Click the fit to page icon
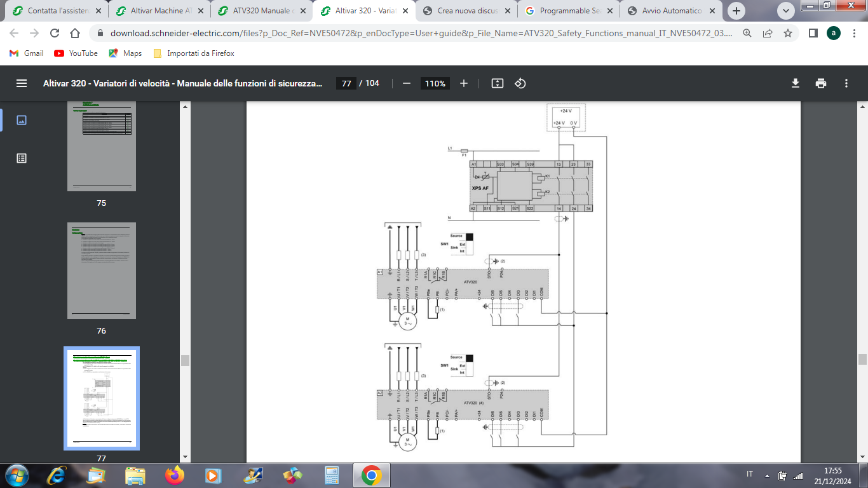Screen dimensions: 868x488 click(498, 83)
